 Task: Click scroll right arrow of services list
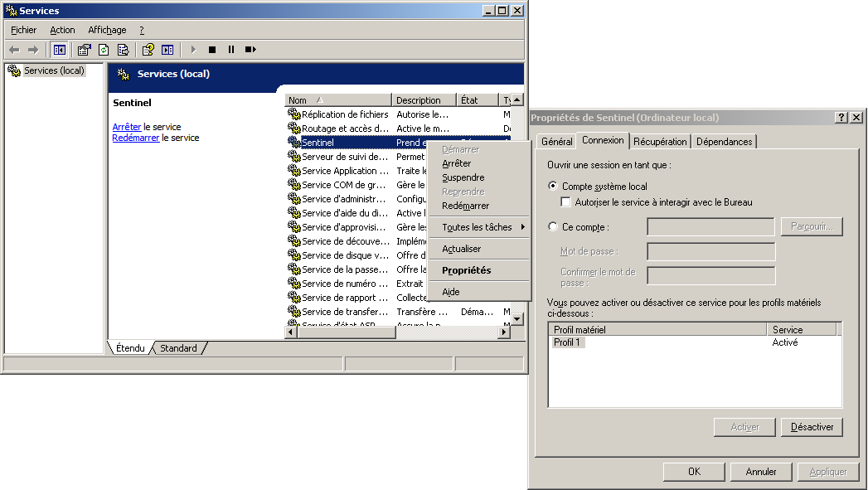tap(503, 332)
